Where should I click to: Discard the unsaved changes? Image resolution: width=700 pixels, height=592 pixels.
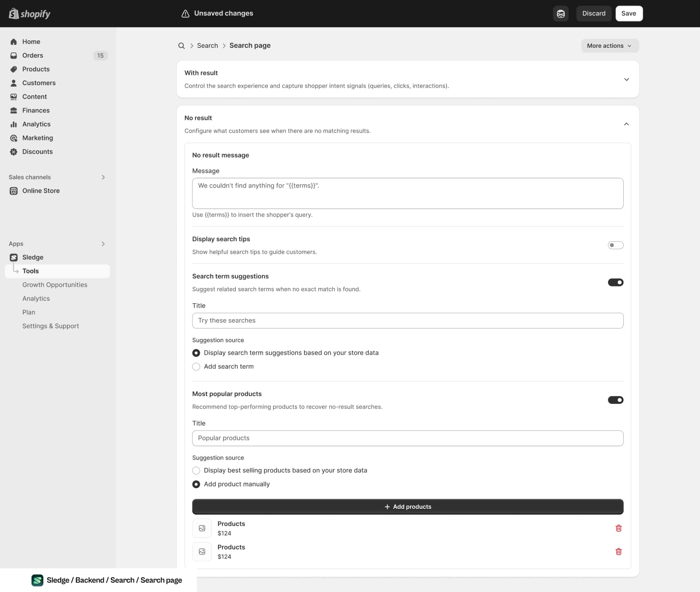tap(594, 14)
